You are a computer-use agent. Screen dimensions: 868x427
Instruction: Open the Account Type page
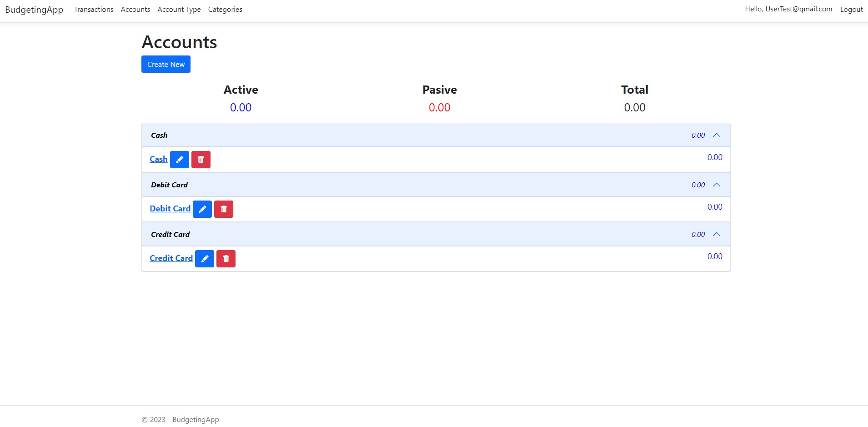[179, 9]
